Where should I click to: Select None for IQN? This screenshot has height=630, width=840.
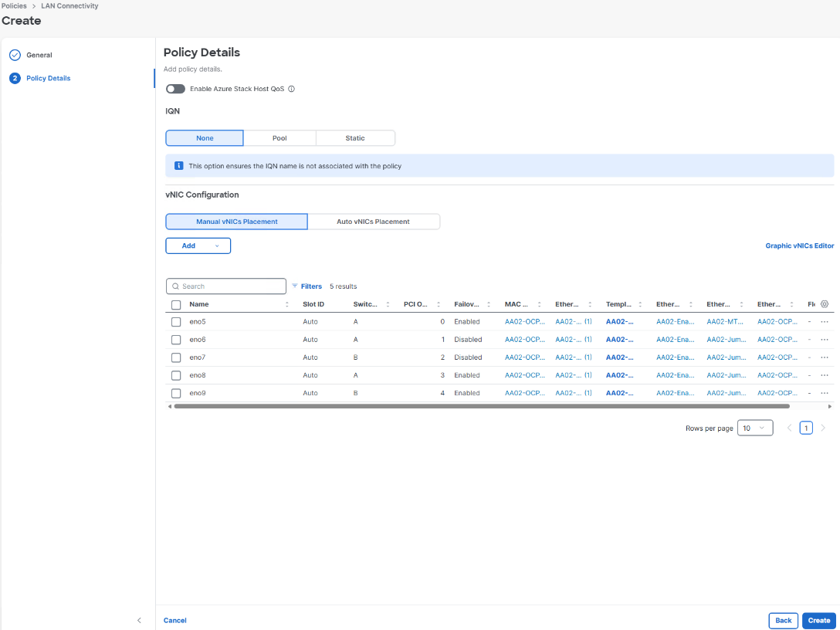tap(205, 138)
